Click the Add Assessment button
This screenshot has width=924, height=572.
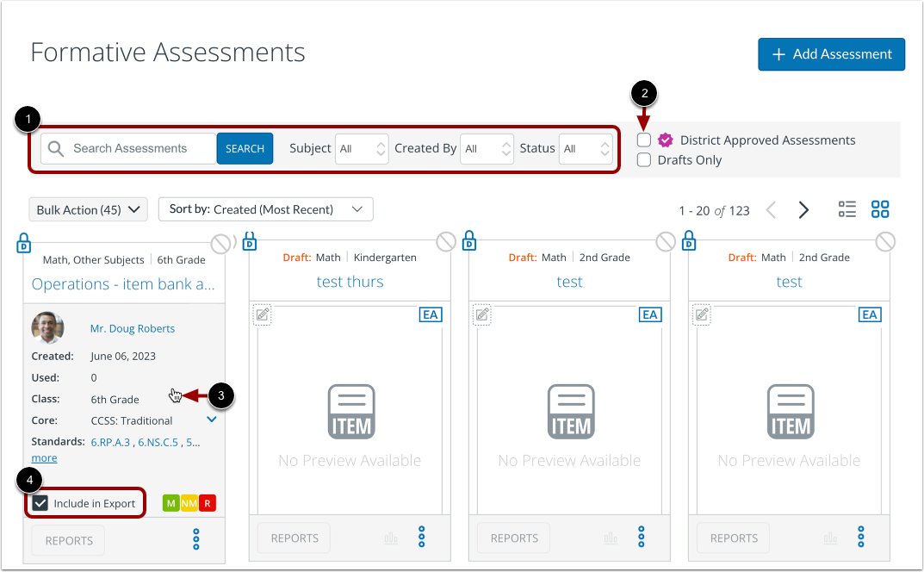pos(831,53)
